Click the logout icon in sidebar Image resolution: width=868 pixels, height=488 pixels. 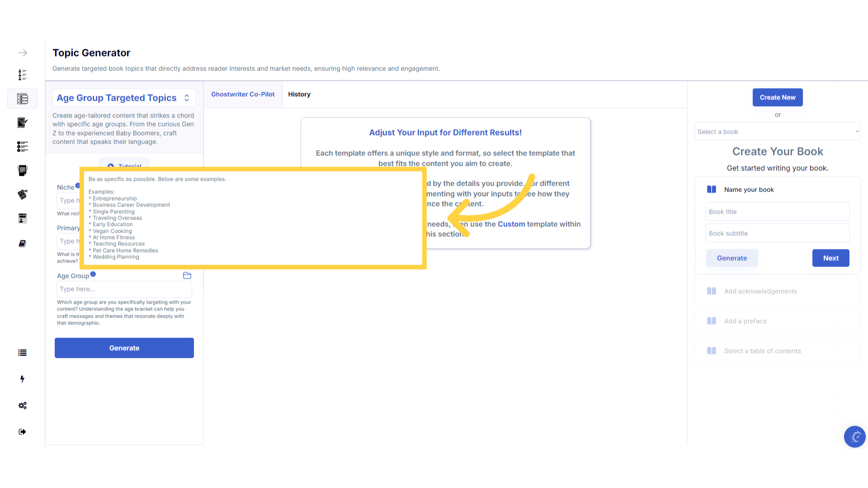tap(23, 432)
